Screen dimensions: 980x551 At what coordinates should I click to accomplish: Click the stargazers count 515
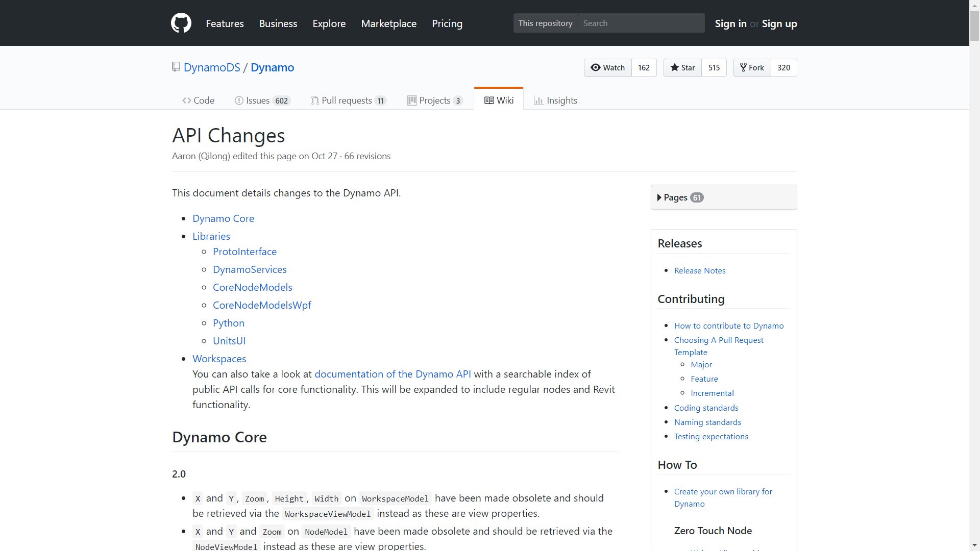click(714, 67)
